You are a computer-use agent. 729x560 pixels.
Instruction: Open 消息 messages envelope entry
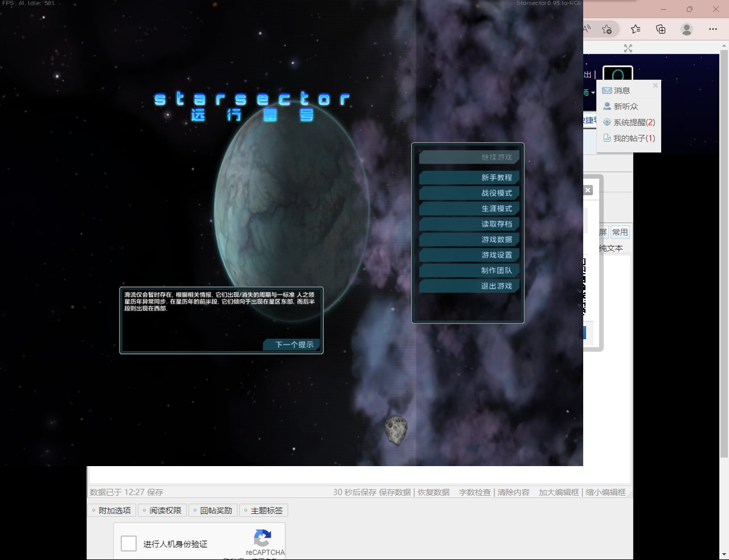pyautogui.click(x=621, y=90)
